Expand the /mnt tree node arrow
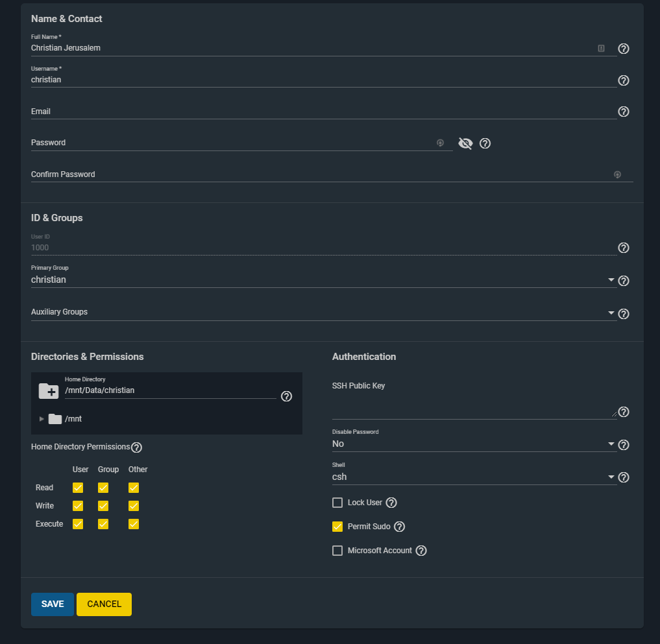The height and width of the screenshot is (644, 660). 42,419
